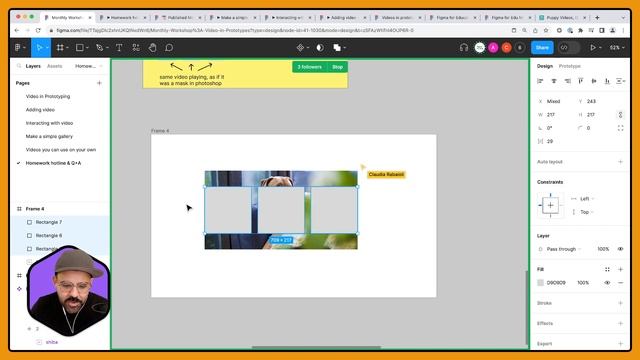Image resolution: width=640 pixels, height=360 pixels.
Task: Toggle fill visibility eye icon
Action: click(607, 283)
